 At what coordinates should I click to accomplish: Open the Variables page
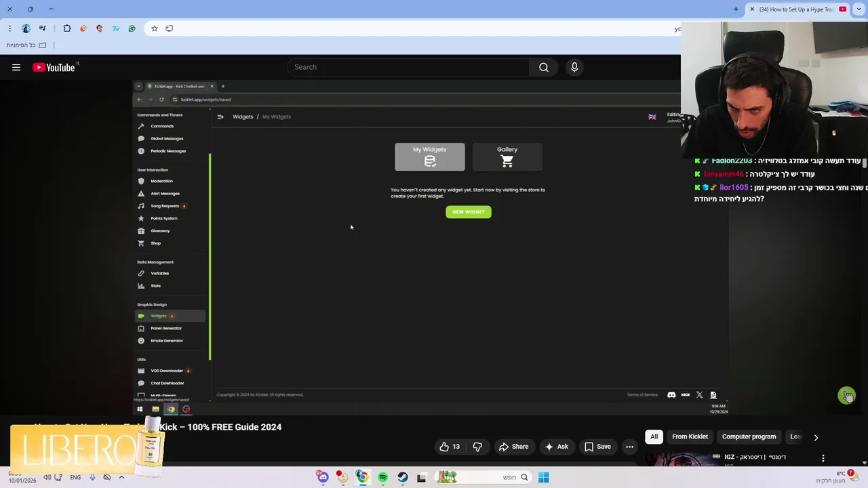click(171, 273)
